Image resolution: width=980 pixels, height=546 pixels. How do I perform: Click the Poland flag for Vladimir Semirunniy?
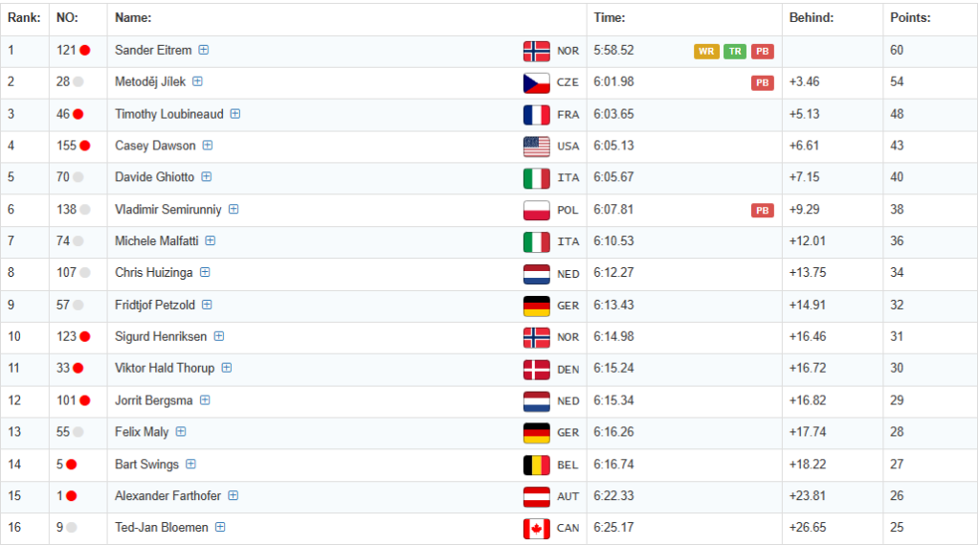[x=536, y=210]
